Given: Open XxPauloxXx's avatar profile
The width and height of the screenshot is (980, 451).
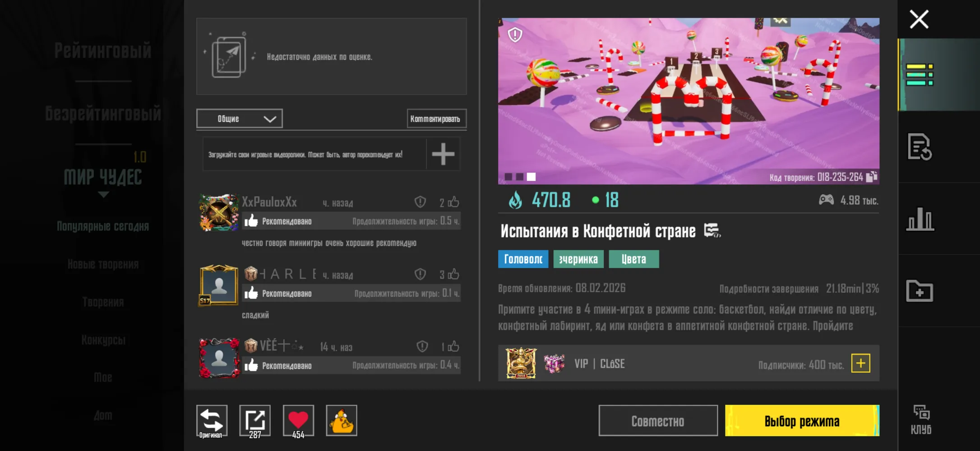Looking at the screenshot, I should click(219, 212).
